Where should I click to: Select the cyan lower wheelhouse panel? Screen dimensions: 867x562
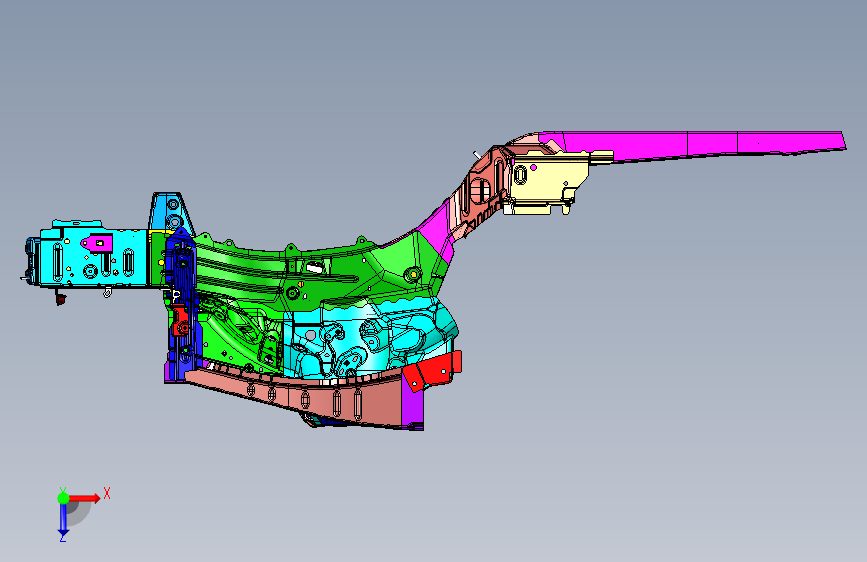[370, 337]
